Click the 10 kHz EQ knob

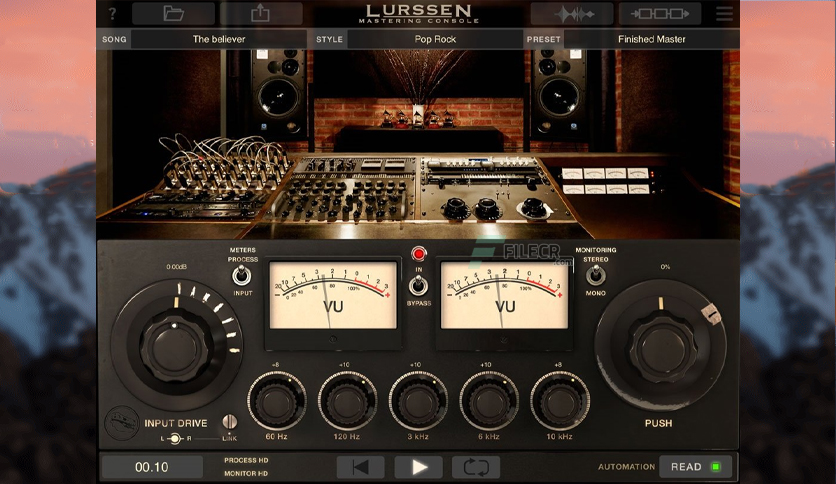[x=559, y=402]
